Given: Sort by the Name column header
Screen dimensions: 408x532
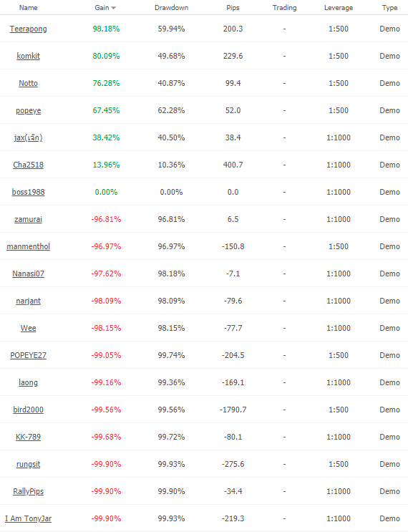Looking at the screenshot, I should click(28, 7).
